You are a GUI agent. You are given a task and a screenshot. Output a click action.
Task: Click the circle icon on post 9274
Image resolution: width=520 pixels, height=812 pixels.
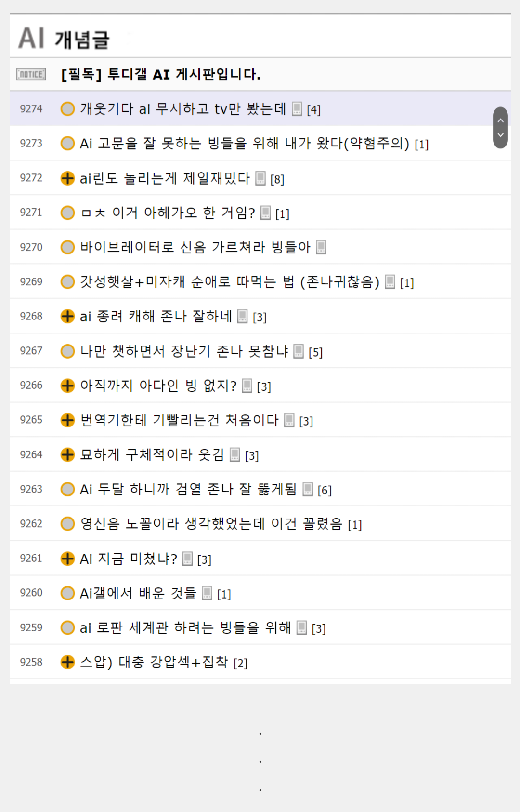click(67, 109)
